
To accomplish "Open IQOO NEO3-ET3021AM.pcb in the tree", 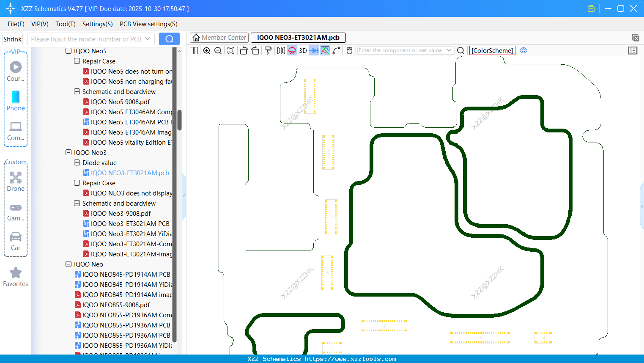I will click(x=130, y=173).
